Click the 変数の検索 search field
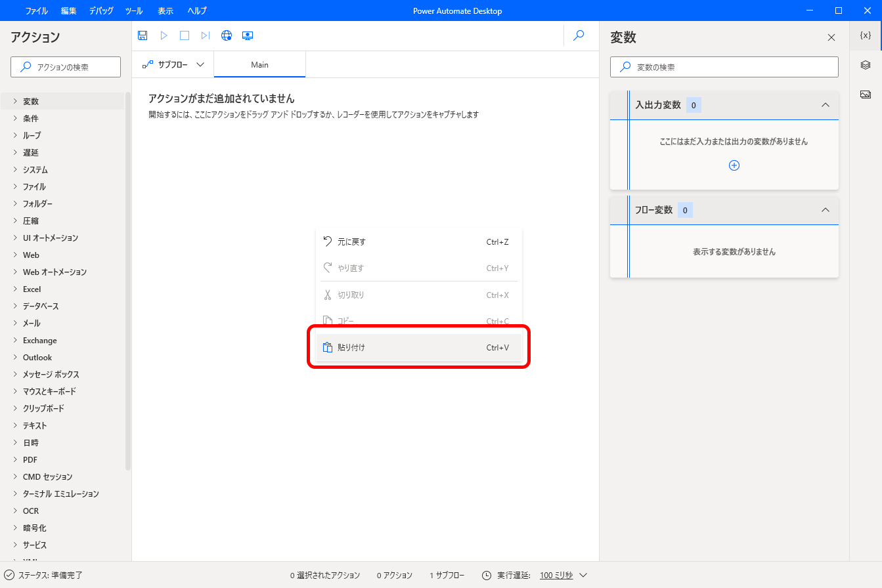 [724, 67]
